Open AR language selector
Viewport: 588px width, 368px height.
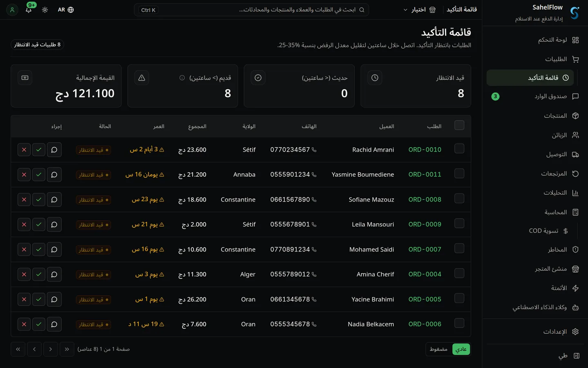[66, 9]
